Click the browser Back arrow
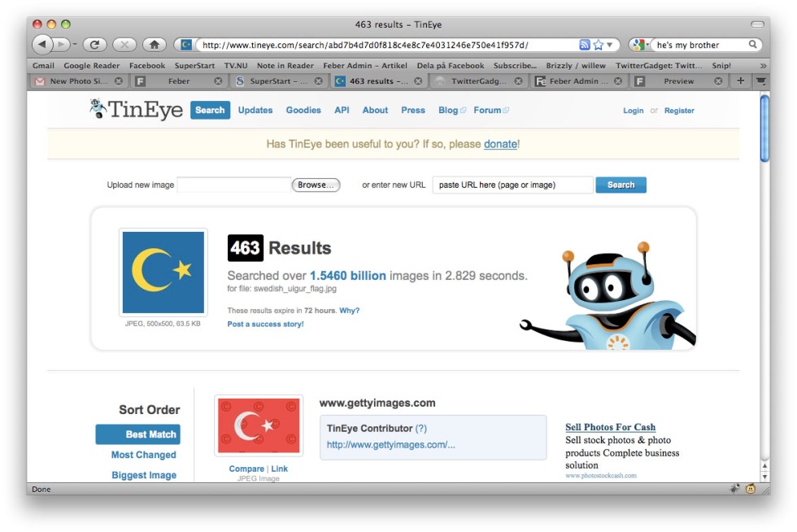The height and width of the screenshot is (532, 797). tap(41, 45)
